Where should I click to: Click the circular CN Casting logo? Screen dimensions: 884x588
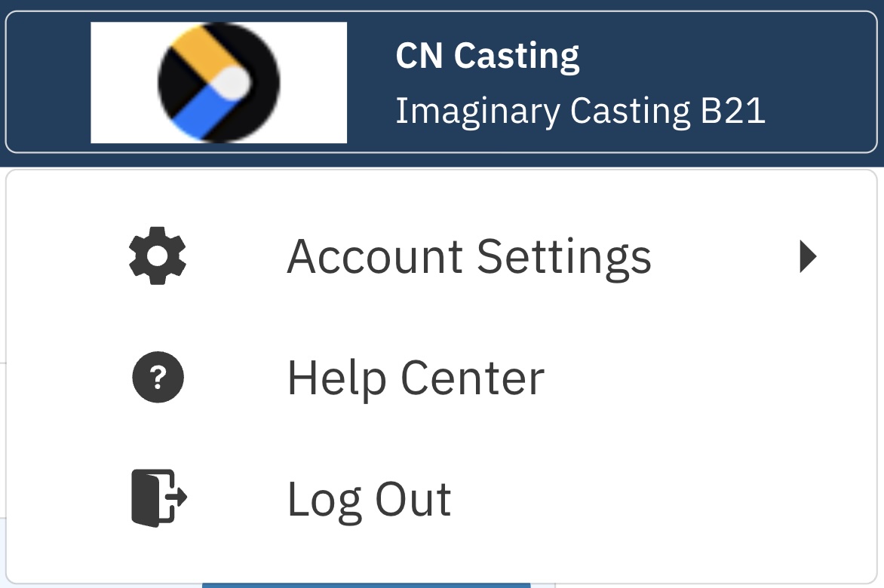(x=219, y=82)
